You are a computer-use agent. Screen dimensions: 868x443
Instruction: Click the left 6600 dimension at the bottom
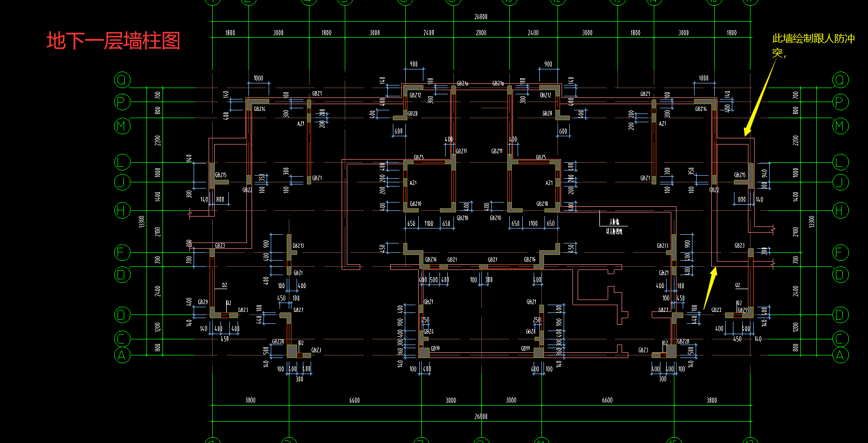355,401
